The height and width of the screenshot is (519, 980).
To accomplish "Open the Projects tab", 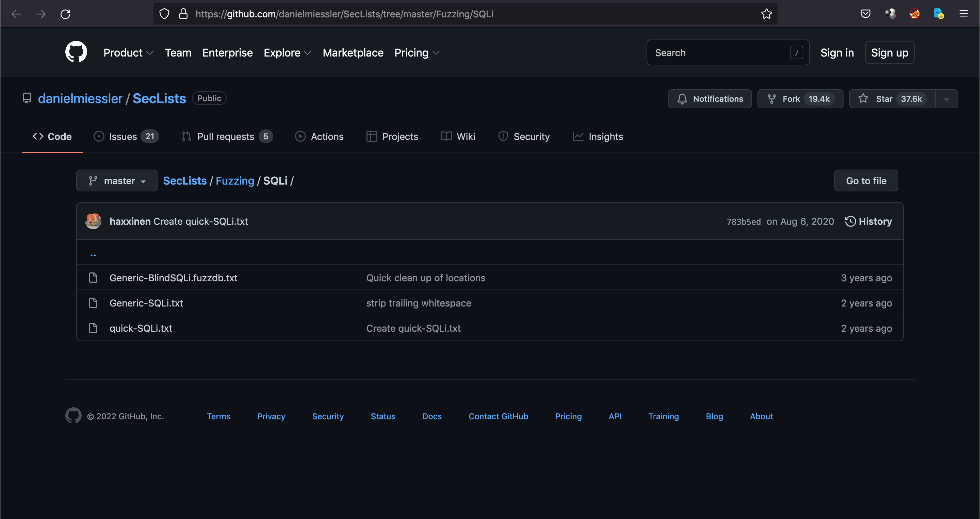I will tap(392, 136).
